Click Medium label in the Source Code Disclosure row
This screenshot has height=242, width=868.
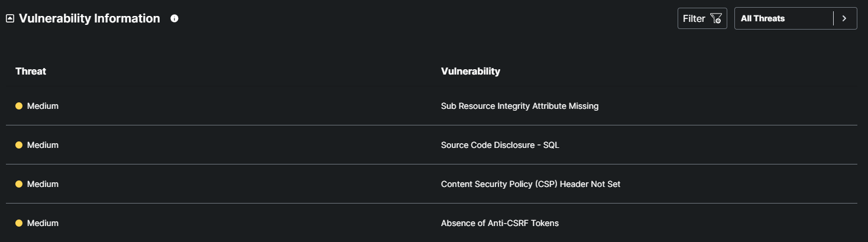(43, 145)
